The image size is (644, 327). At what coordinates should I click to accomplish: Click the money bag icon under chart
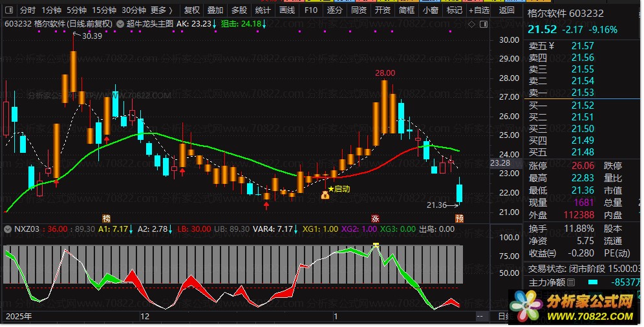click(x=325, y=195)
